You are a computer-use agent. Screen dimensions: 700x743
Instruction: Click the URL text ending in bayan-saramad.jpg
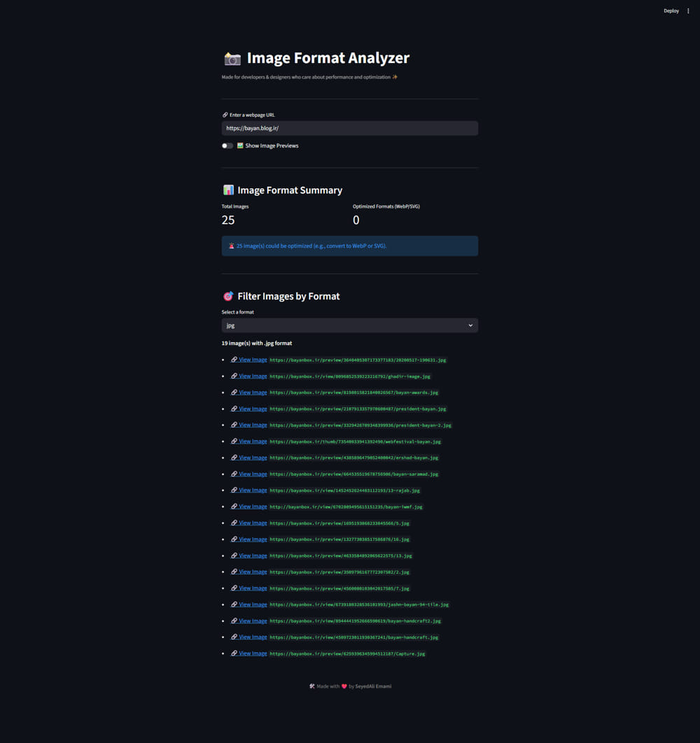[x=353, y=474]
